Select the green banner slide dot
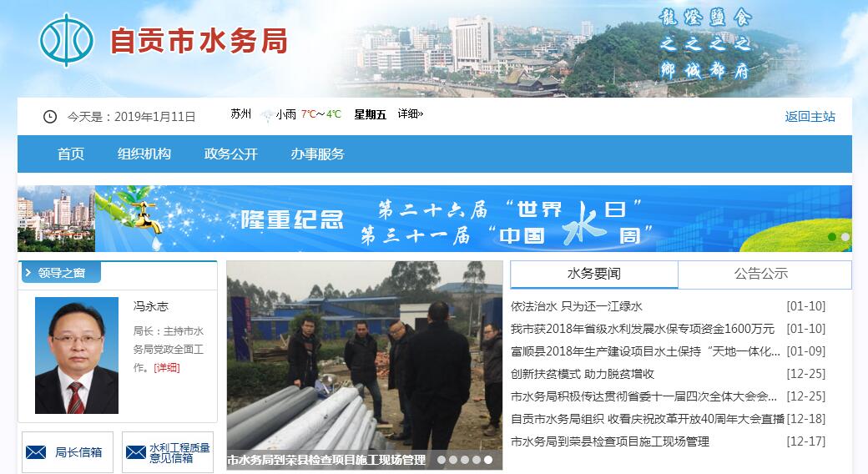This screenshot has width=868, height=474. 832,237
